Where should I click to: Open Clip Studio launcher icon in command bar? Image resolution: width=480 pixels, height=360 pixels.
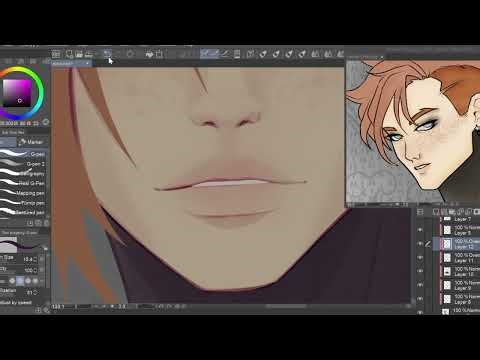[56, 54]
